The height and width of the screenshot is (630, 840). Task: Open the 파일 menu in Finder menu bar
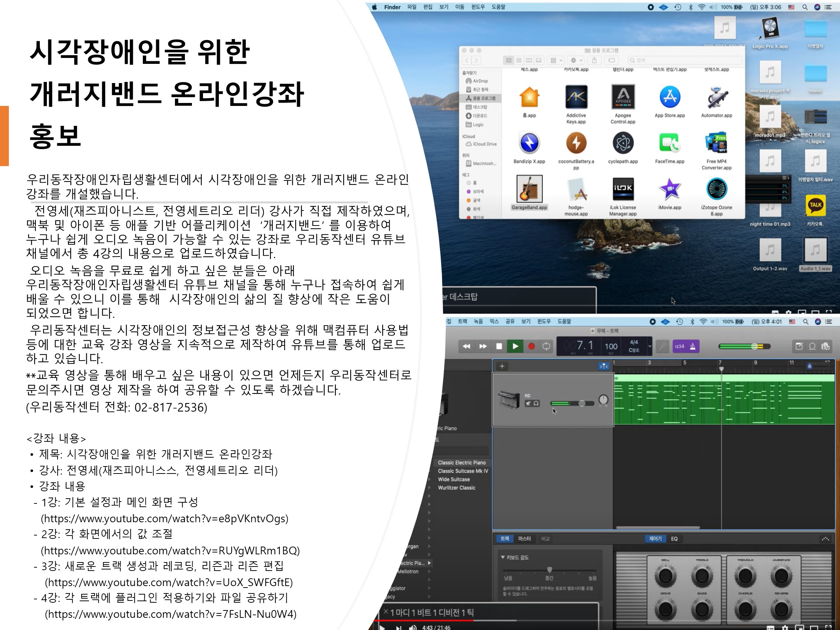(x=412, y=7)
